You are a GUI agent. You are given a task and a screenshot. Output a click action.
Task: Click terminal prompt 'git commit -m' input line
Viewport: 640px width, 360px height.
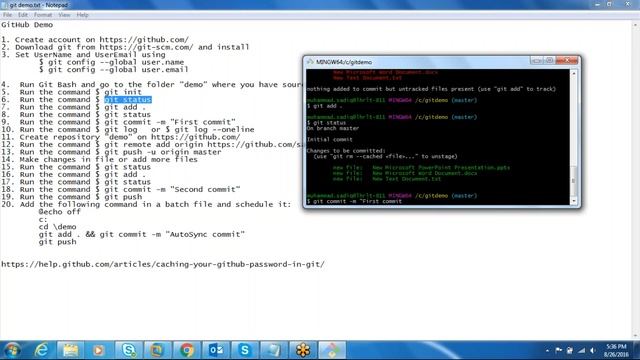(354, 201)
